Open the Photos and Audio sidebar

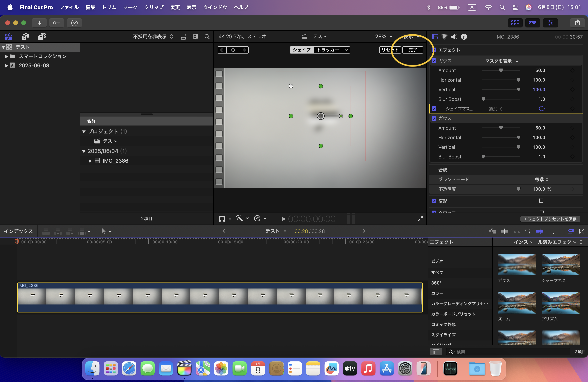click(x=25, y=37)
